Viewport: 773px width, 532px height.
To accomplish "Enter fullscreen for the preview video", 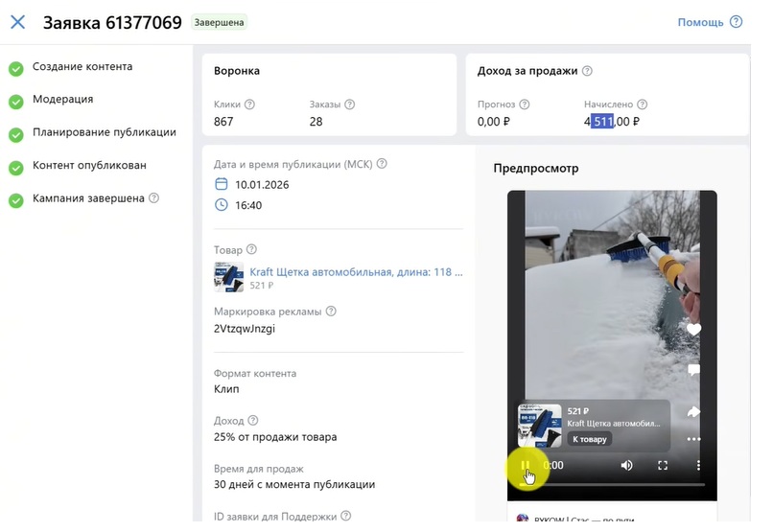I will (663, 466).
